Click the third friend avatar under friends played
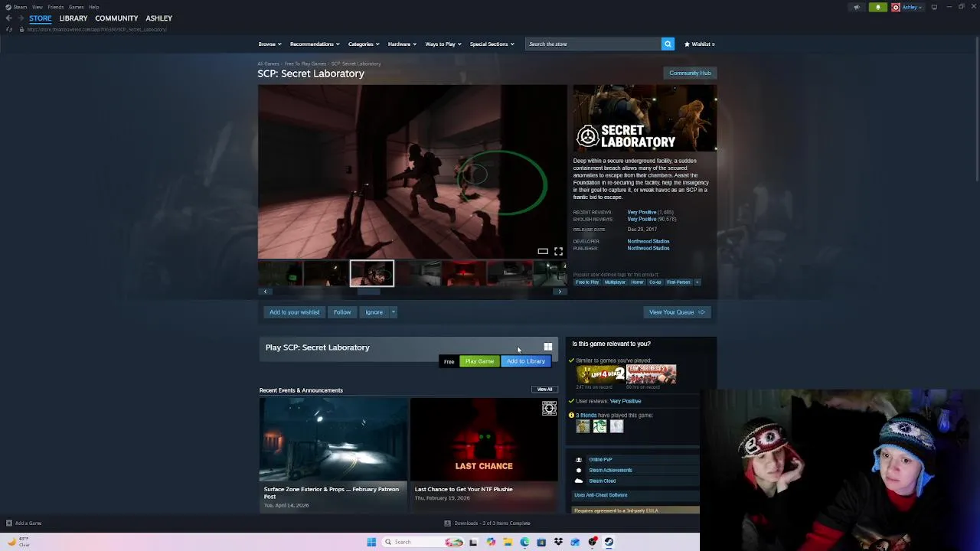This screenshot has height=551, width=980. pyautogui.click(x=617, y=426)
